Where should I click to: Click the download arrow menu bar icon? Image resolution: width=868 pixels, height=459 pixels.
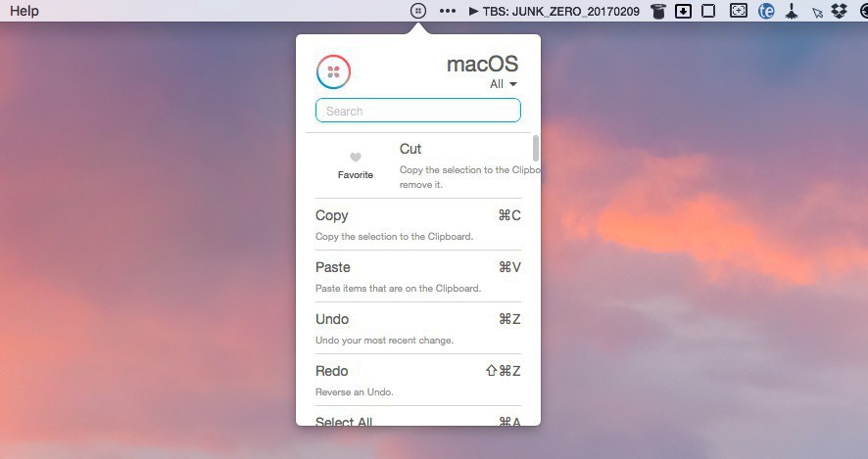point(683,11)
